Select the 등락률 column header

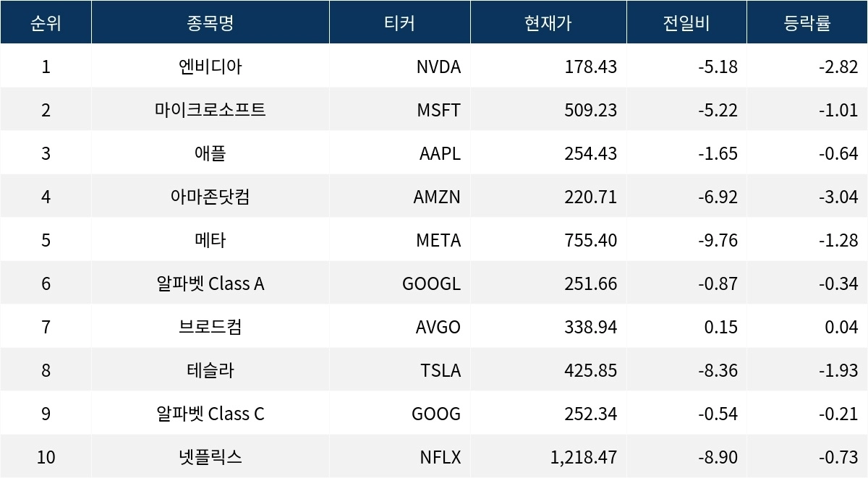click(x=807, y=23)
